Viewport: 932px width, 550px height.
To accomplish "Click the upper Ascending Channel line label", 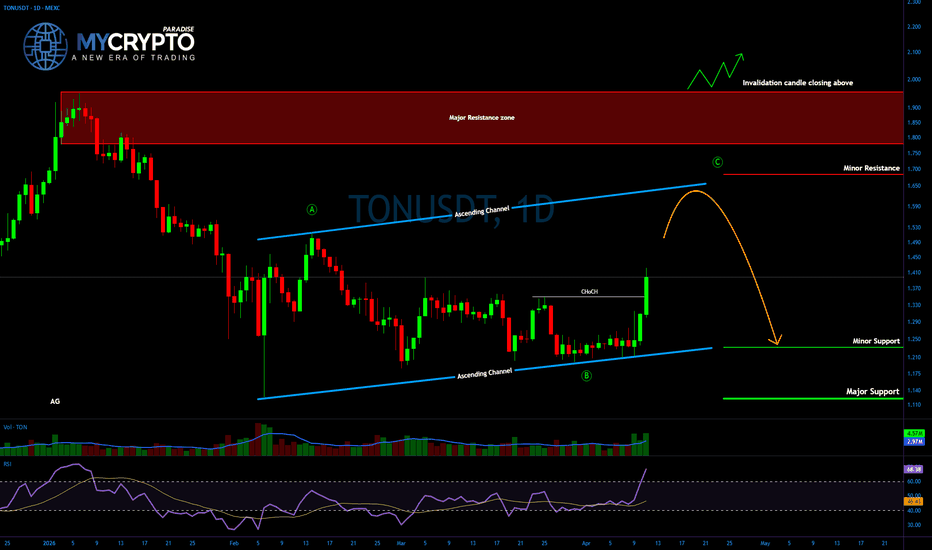I will tap(483, 210).
